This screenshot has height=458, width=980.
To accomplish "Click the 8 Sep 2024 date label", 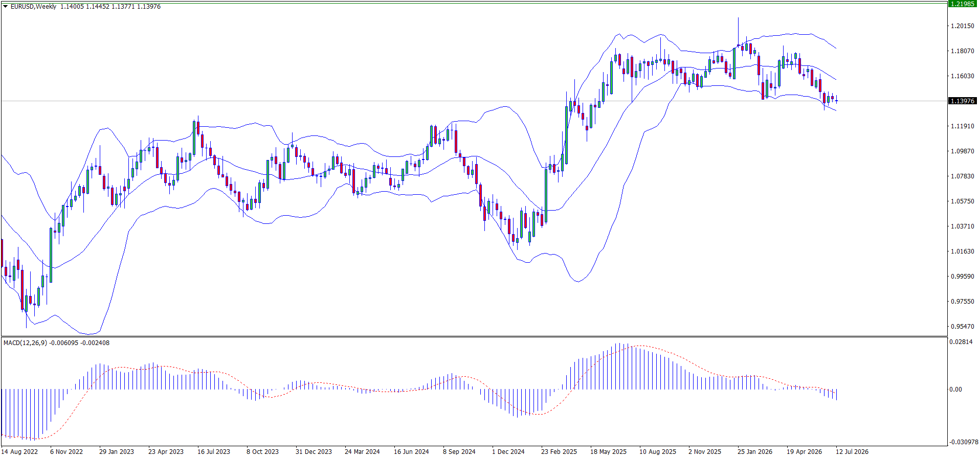I will (459, 452).
